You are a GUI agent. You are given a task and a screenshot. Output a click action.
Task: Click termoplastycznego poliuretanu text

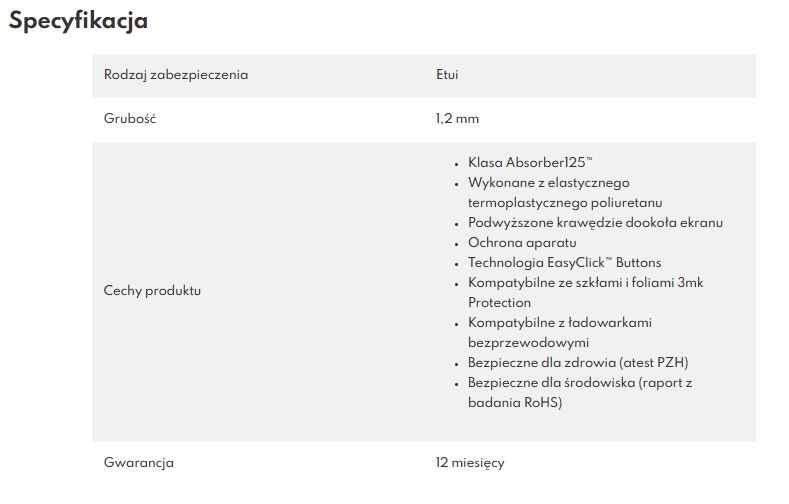[x=565, y=203]
